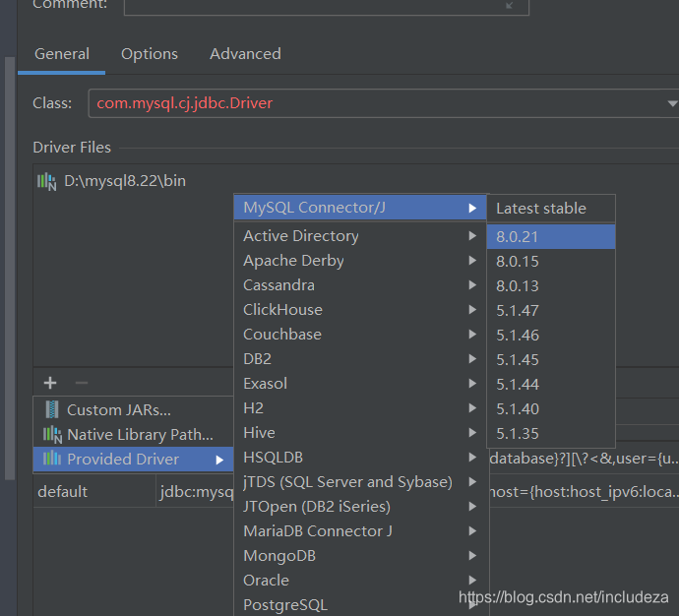Select DB2 driver entry
This screenshot has width=679, height=616.
point(361,359)
